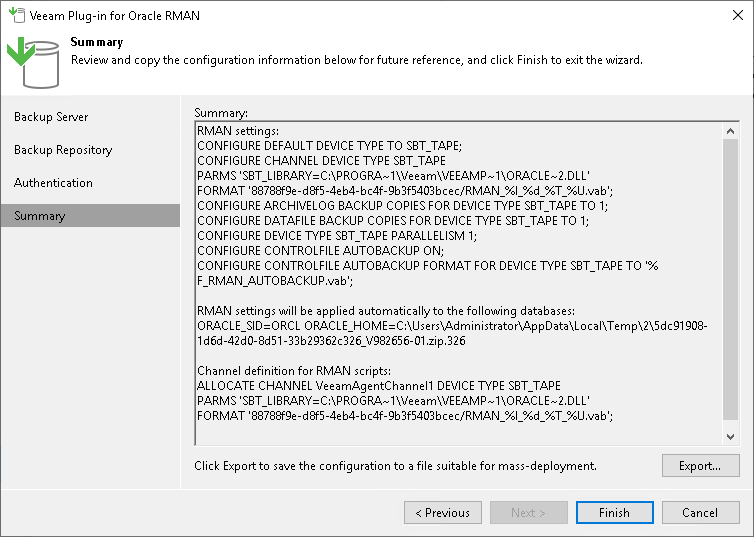754x537 pixels.
Task: Click the Veeam plug-in title bar icon
Action: pyautogui.click(x=17, y=15)
